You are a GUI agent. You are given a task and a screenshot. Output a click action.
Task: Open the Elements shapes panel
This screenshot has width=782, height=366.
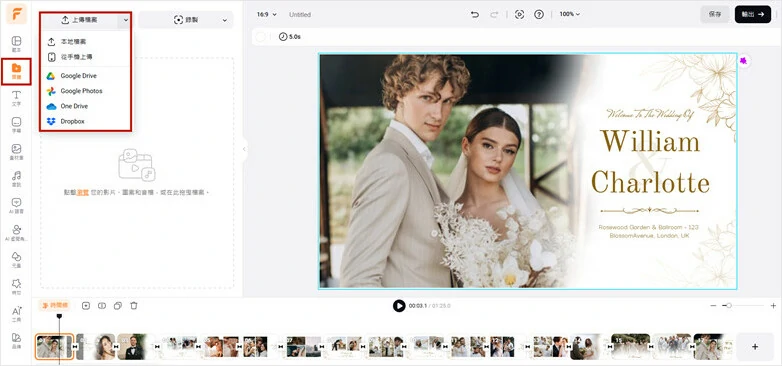click(16, 260)
